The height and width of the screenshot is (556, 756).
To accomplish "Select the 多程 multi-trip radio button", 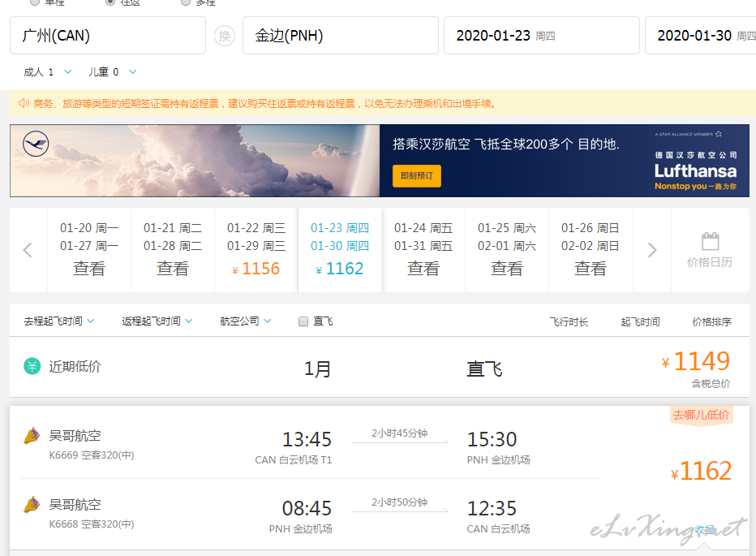I will 185,2.
